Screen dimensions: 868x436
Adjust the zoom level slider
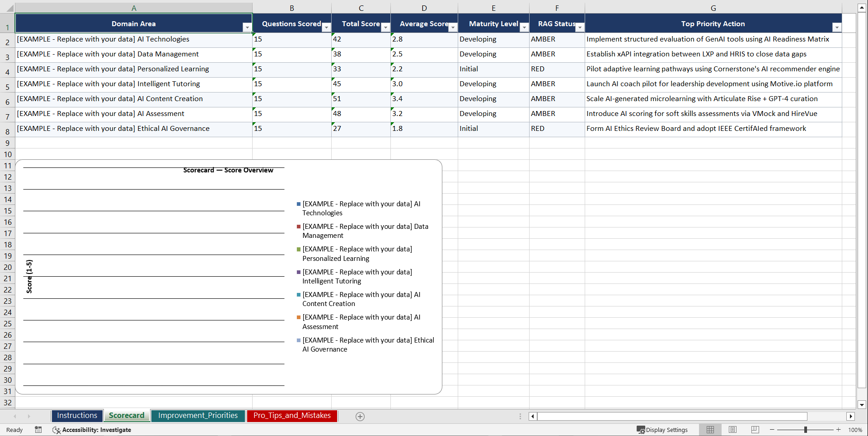(x=805, y=430)
